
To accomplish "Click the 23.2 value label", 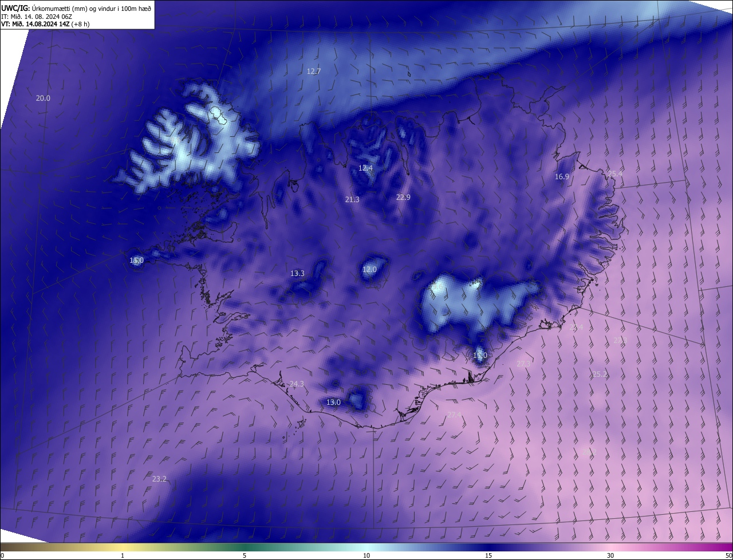I will click(159, 479).
